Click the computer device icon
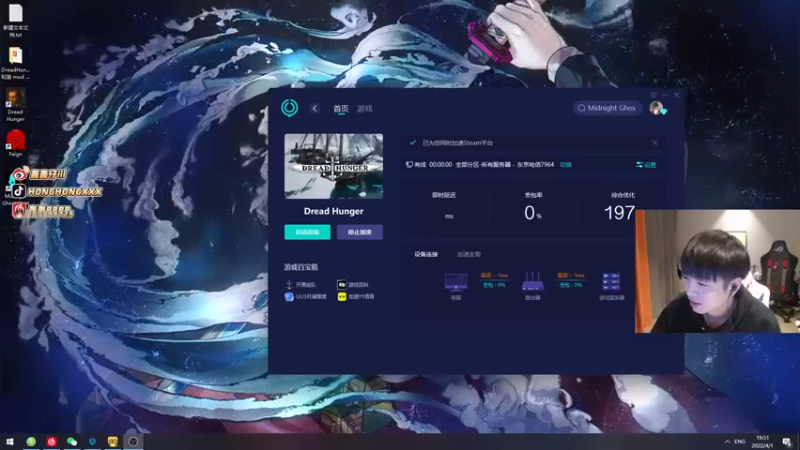800x450 pixels. (x=456, y=282)
